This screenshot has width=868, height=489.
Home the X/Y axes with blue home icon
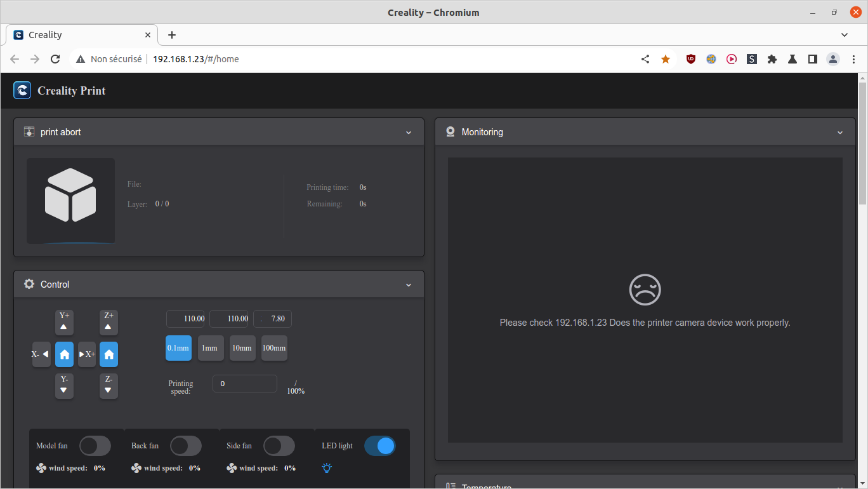tap(64, 354)
